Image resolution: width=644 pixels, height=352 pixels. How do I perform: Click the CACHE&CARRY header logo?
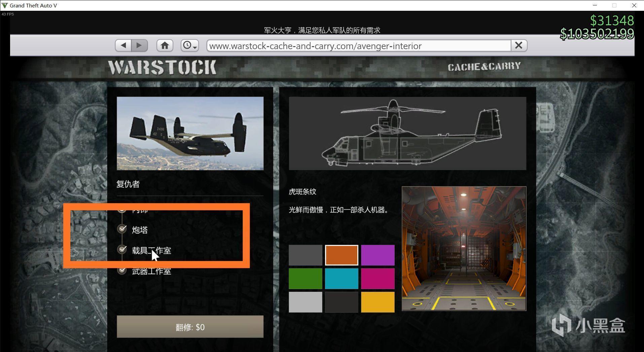484,67
